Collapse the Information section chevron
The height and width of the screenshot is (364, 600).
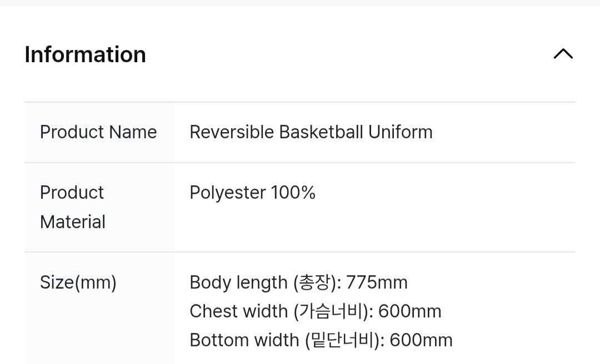click(563, 54)
